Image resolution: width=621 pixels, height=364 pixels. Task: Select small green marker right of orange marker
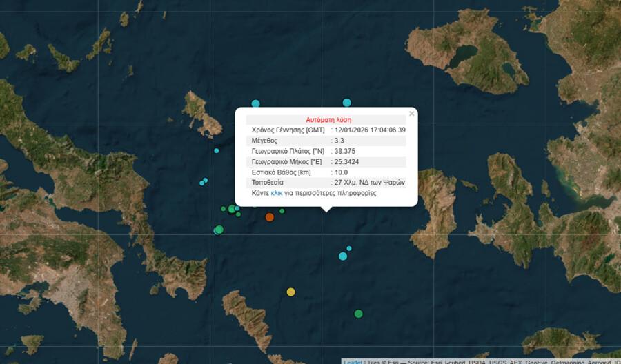pyautogui.click(x=282, y=211)
